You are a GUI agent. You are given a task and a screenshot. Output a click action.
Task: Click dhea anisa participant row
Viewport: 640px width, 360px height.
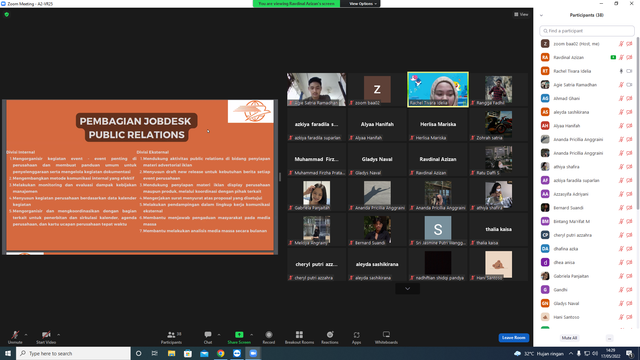click(587, 262)
